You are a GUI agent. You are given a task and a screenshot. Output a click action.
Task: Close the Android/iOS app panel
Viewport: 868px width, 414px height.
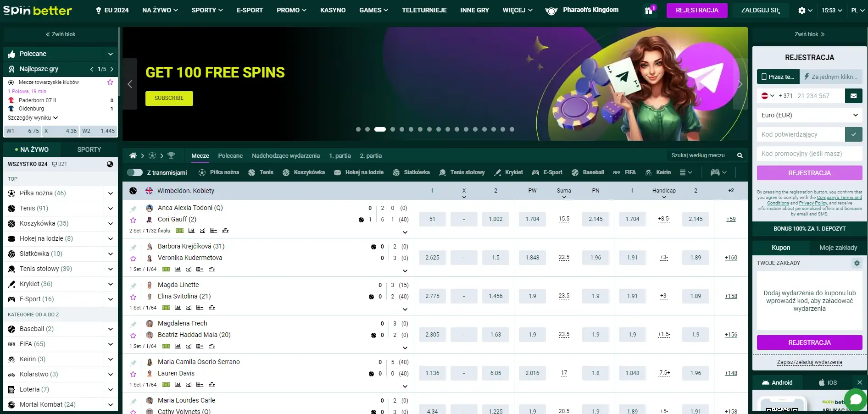[x=859, y=382]
